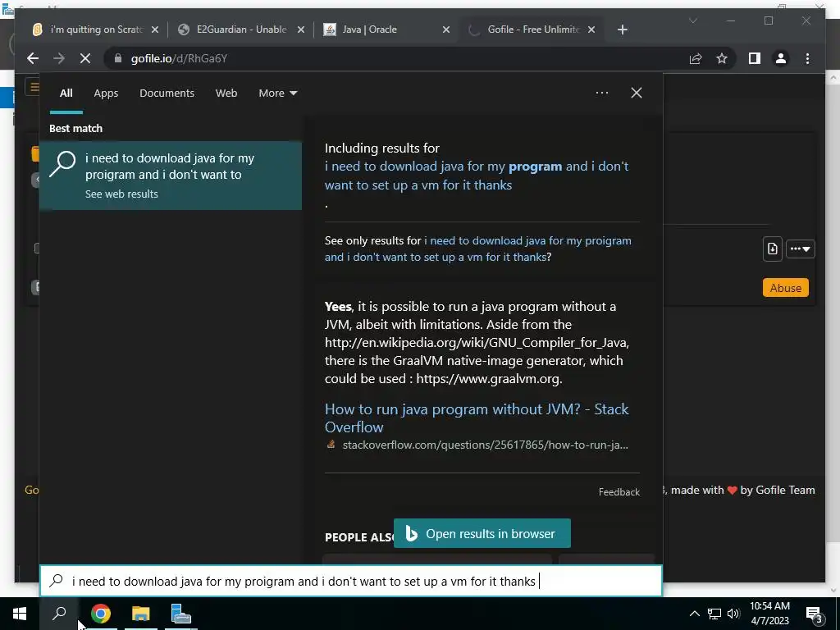Click the magnifier icon in search box
The width and height of the screenshot is (840, 630).
57,581
